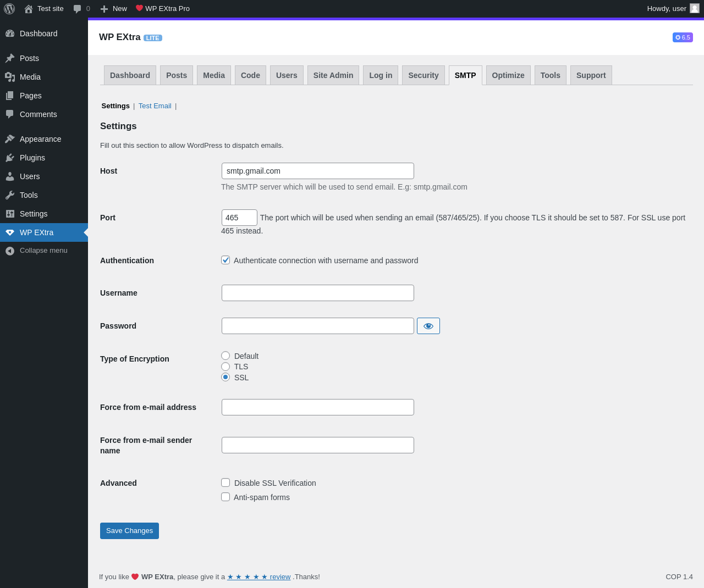Open the Log in tab

coord(381,75)
